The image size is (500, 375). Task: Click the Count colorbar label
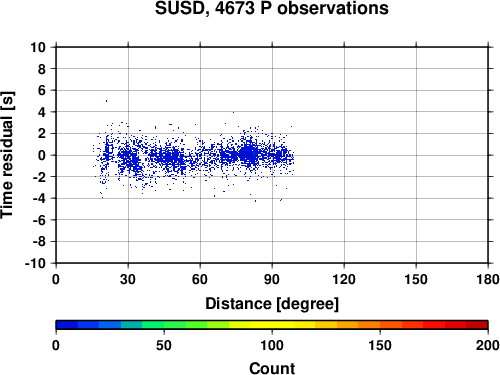tap(272, 368)
